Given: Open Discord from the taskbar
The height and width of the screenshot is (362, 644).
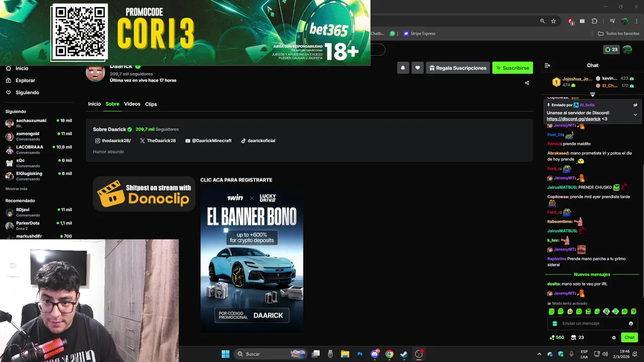Looking at the screenshot, I should pos(375,354).
